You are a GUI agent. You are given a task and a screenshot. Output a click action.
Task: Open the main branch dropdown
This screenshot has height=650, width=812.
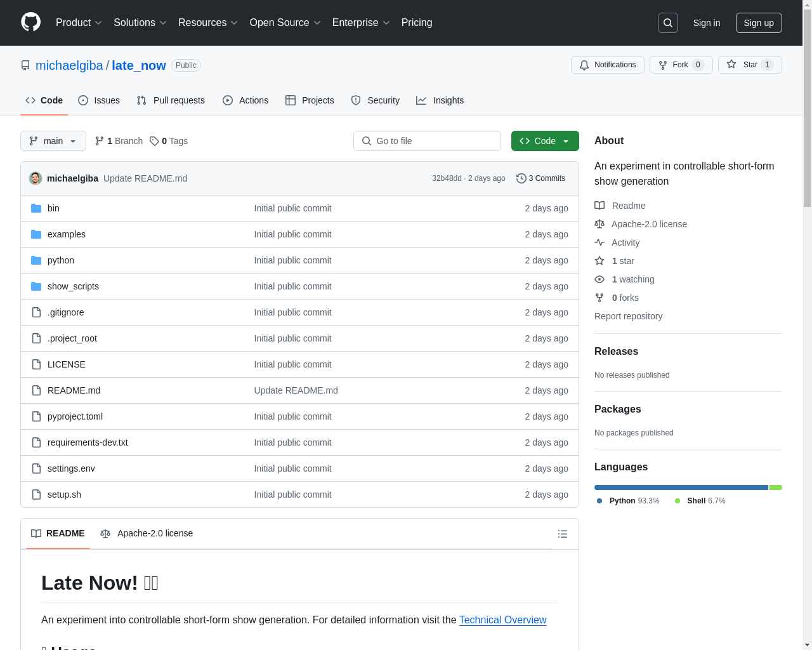click(x=53, y=141)
